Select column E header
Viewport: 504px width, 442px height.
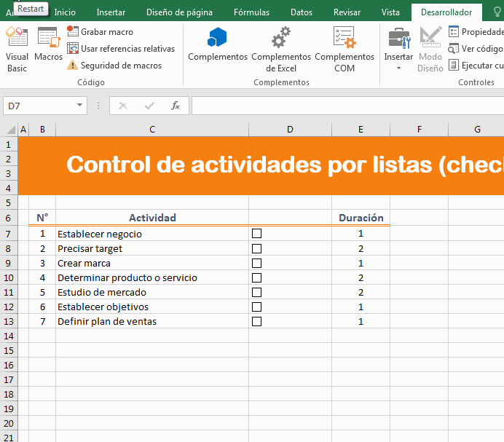tap(361, 130)
